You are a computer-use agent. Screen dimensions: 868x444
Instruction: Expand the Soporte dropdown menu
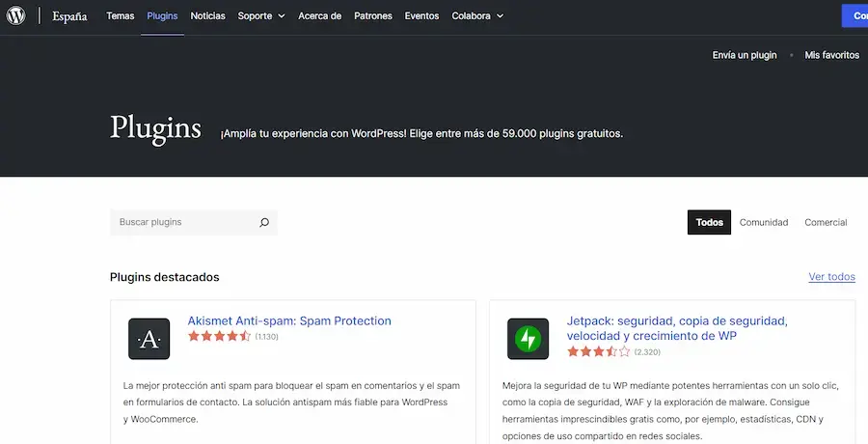pyautogui.click(x=261, y=16)
